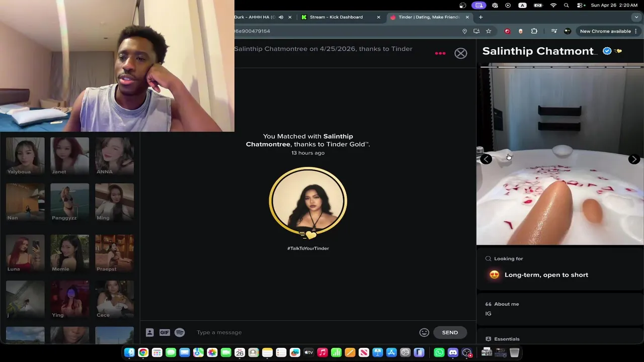Click the 'Essentials' section heading
This screenshot has height=362, width=644.
(507, 339)
